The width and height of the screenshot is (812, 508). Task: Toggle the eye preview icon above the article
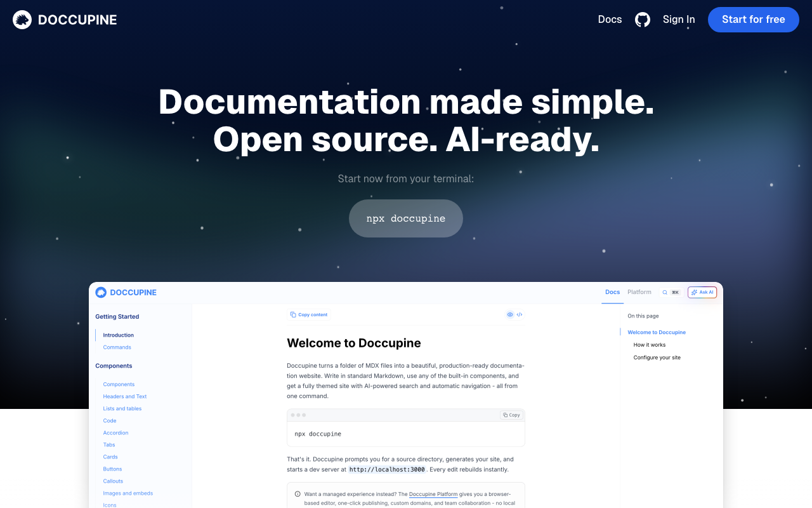tap(510, 314)
